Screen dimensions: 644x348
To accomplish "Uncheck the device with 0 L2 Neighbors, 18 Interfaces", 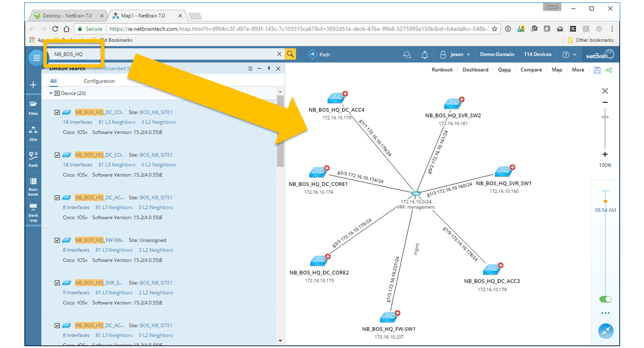I will coord(57,155).
